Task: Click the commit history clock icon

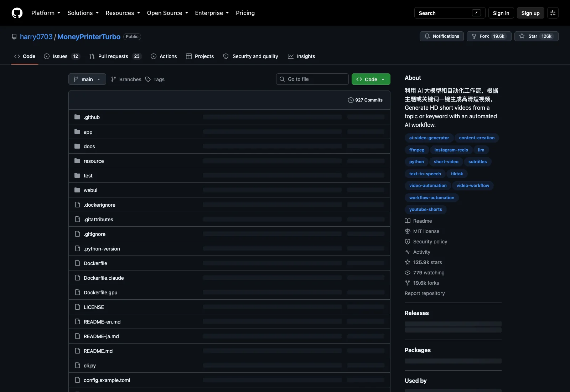Action: 351,100
